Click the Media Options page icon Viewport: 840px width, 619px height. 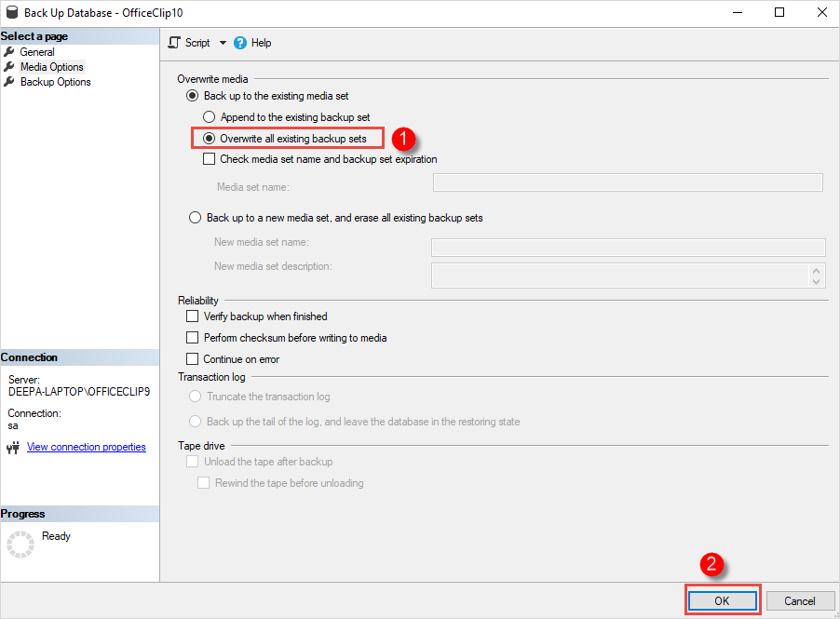coord(9,66)
